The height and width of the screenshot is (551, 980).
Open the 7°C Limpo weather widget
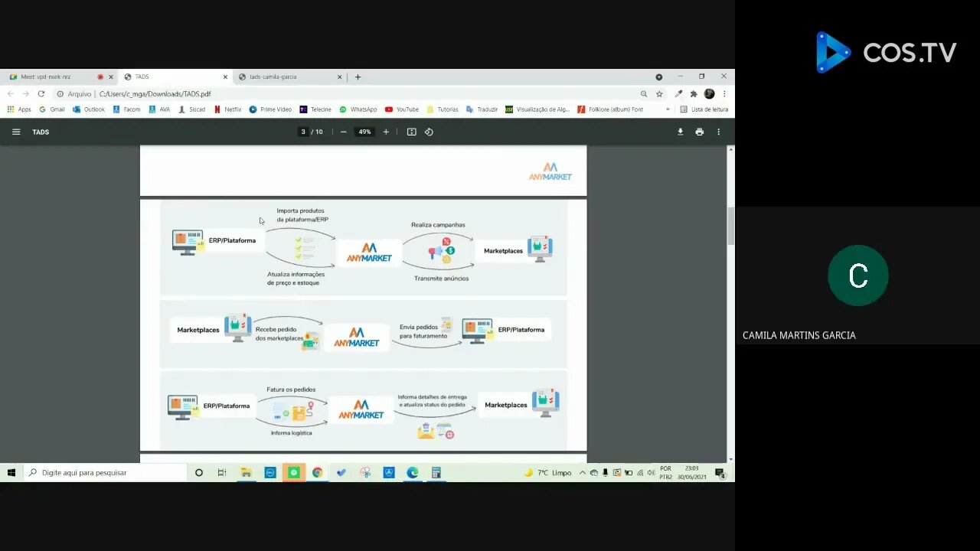click(x=547, y=473)
